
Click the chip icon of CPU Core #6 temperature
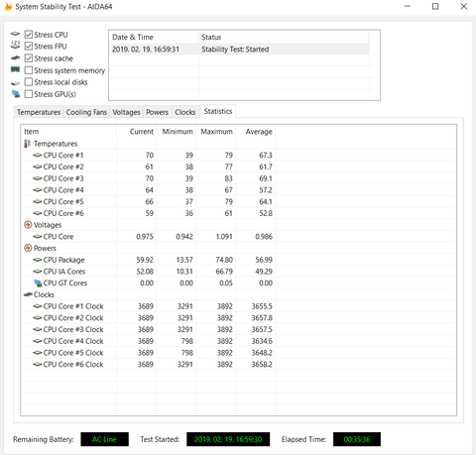click(x=38, y=213)
